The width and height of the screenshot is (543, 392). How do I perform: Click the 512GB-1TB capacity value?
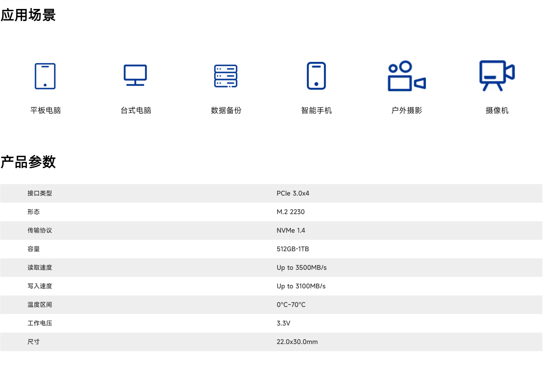(x=293, y=249)
